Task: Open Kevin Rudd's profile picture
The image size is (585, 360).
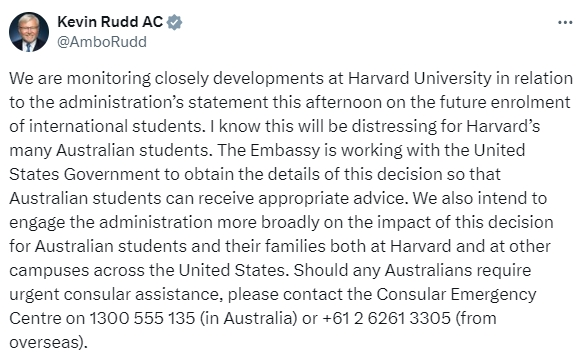Action: pyautogui.click(x=29, y=32)
